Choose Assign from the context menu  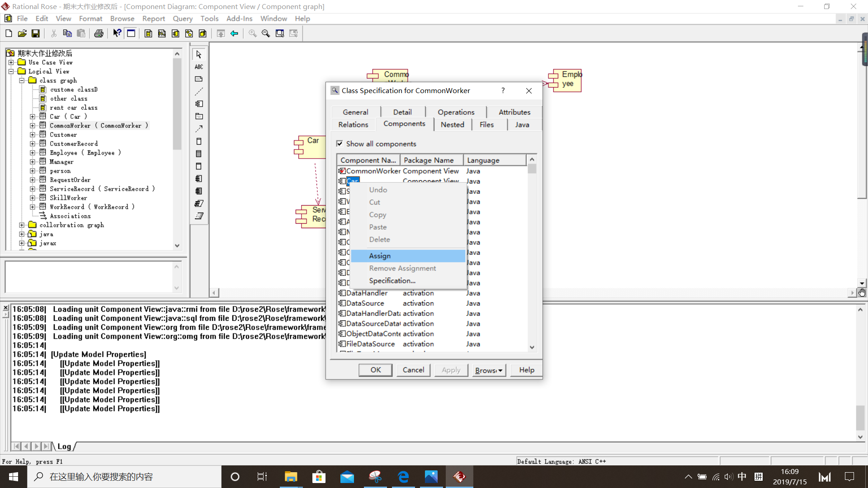pos(380,256)
